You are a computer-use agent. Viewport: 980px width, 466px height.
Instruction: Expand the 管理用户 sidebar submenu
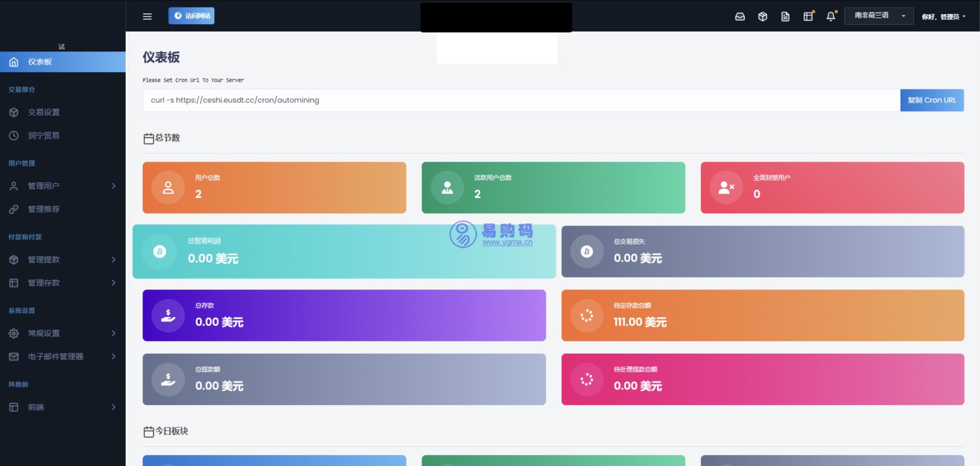(63, 186)
